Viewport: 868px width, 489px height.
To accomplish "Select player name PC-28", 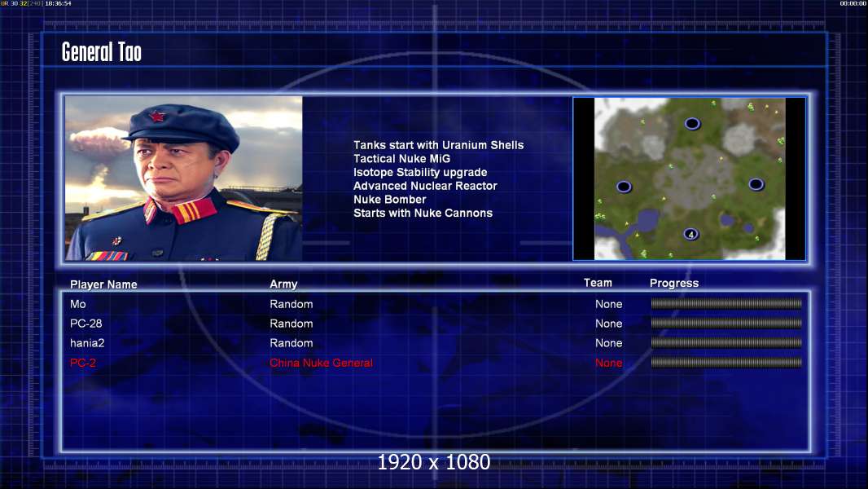I will pyautogui.click(x=85, y=324).
